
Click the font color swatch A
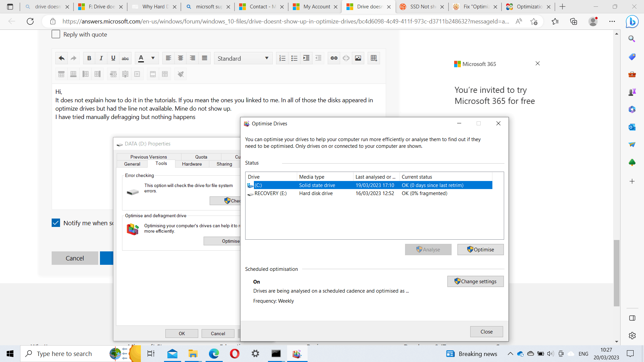(x=141, y=58)
